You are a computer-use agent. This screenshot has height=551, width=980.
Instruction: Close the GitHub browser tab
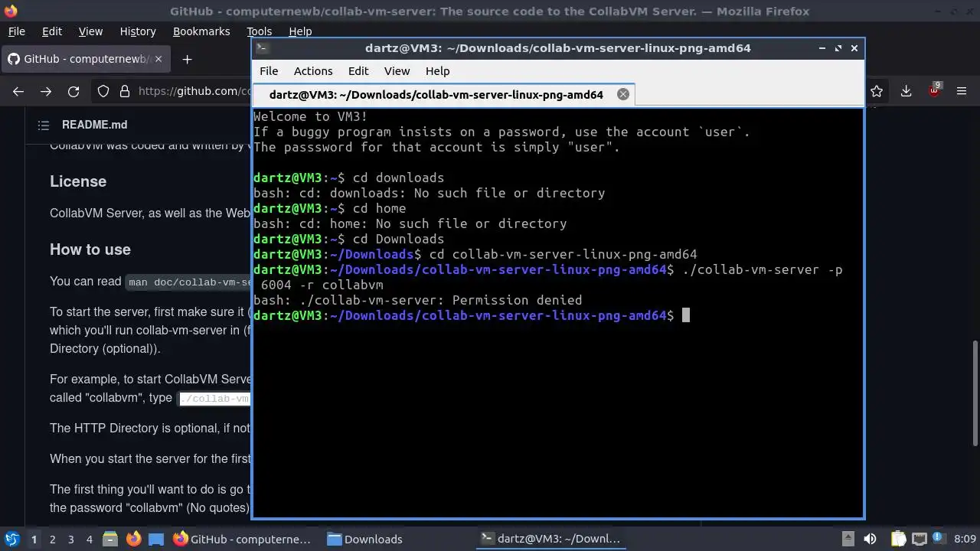pos(158,59)
